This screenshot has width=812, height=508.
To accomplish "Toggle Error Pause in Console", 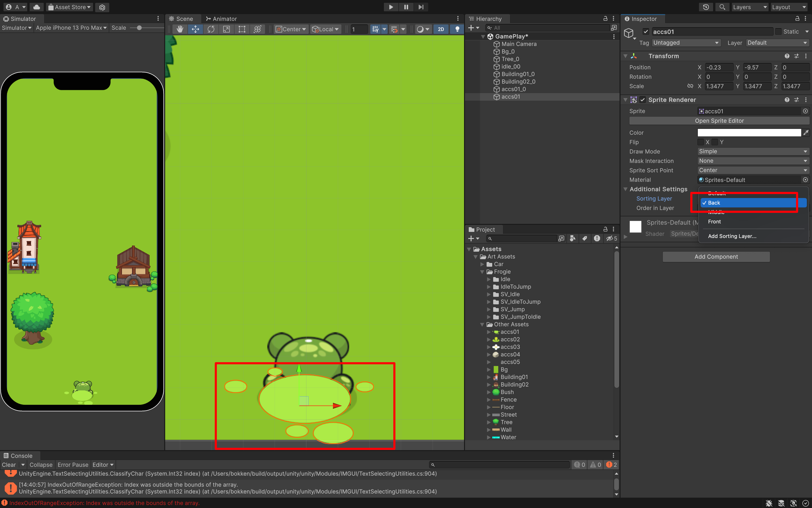I will click(73, 465).
